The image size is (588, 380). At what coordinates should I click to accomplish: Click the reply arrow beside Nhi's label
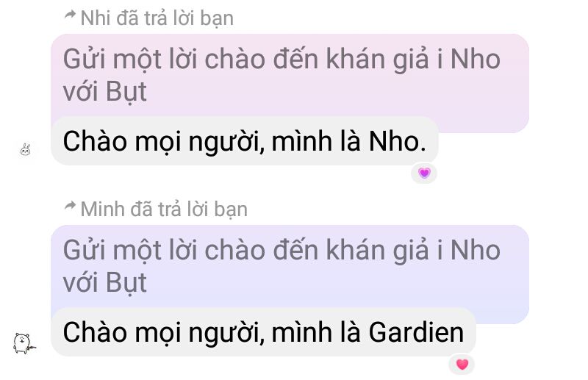click(x=70, y=15)
